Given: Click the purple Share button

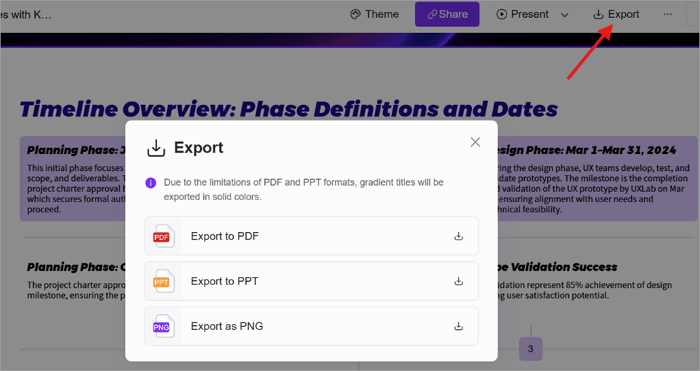Looking at the screenshot, I should (x=447, y=14).
